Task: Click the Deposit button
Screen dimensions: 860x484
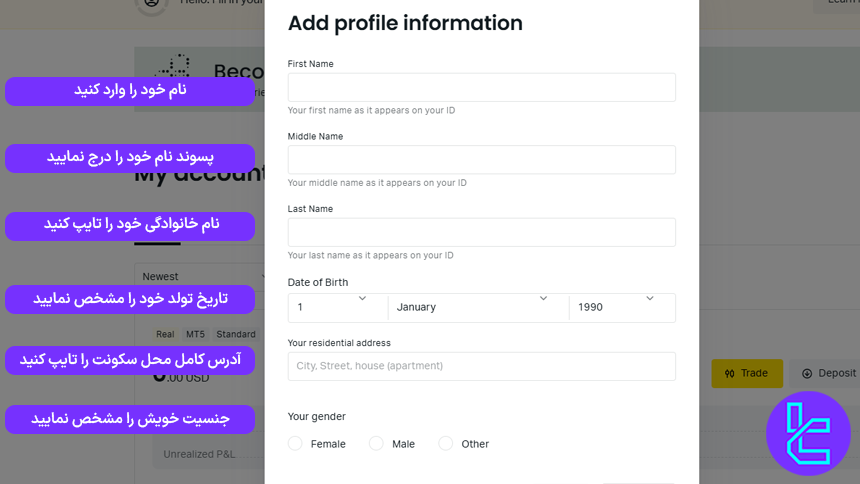Action: point(825,374)
